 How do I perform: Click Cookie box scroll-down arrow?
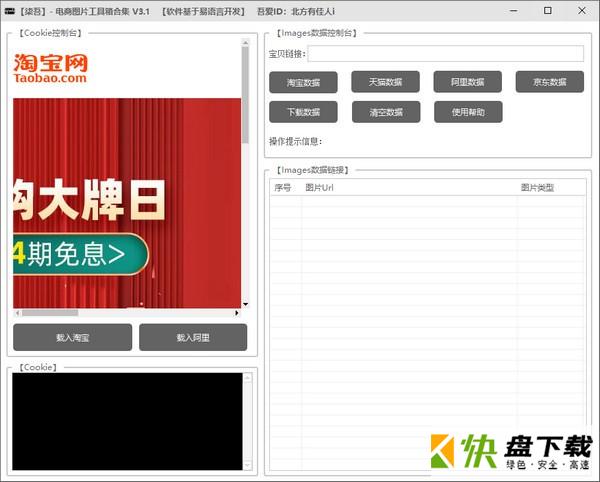[x=248, y=466]
